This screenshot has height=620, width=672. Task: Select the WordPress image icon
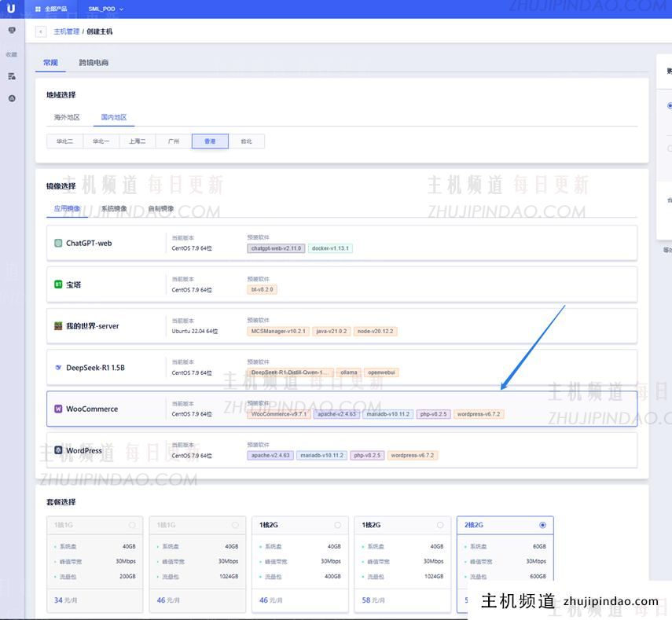(x=58, y=450)
